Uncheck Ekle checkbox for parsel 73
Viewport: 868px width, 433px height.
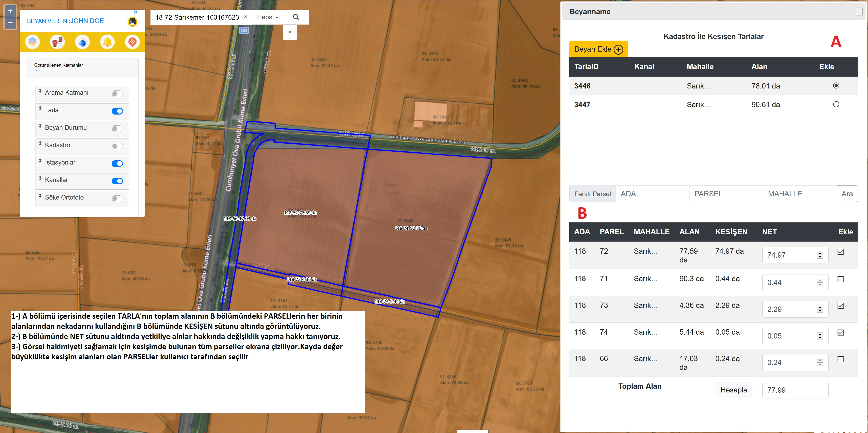click(x=840, y=306)
